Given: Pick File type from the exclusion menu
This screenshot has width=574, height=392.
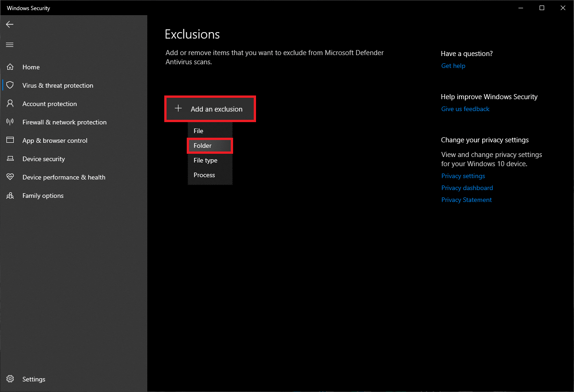Looking at the screenshot, I should pyautogui.click(x=206, y=160).
